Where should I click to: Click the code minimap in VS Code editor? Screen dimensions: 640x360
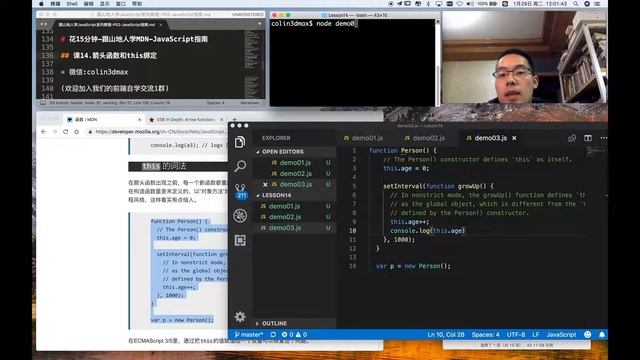(x=596, y=151)
